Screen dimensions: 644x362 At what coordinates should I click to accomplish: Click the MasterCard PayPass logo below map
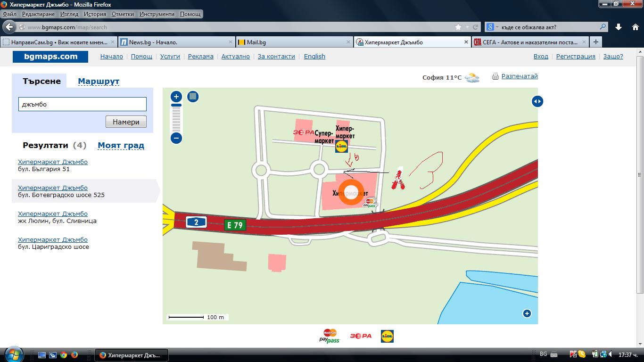330,336
